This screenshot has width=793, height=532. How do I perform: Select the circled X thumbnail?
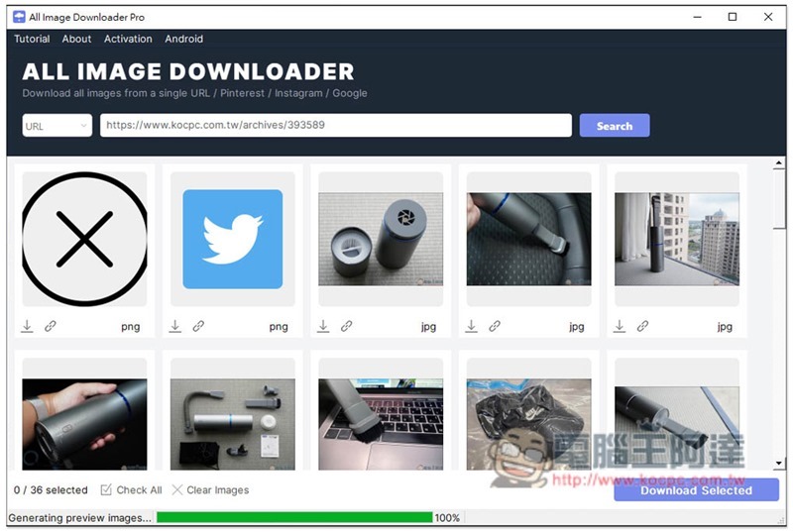pos(84,239)
